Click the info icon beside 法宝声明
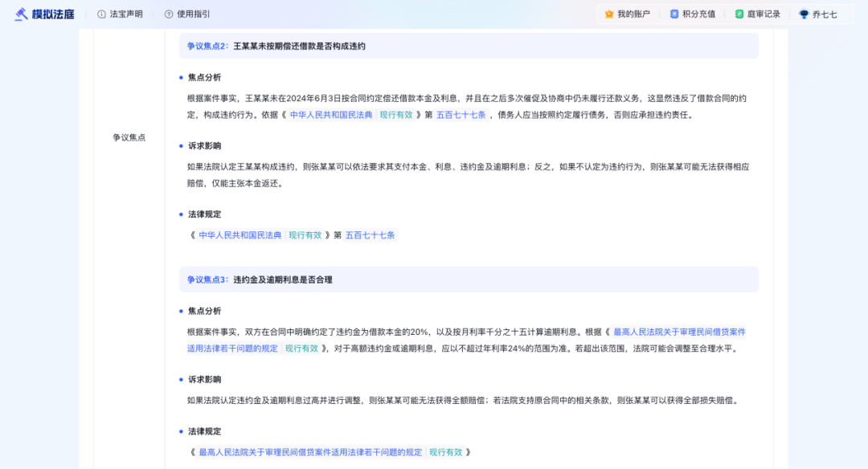The image size is (868, 469). (x=101, y=14)
